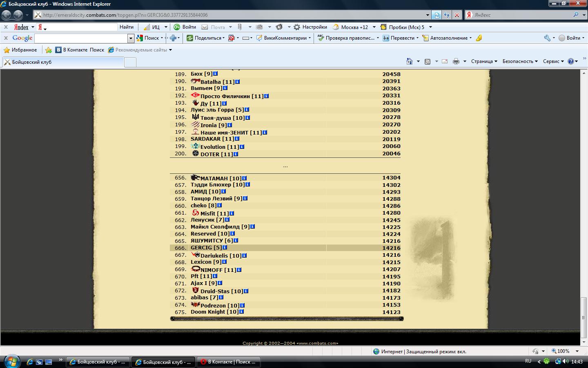Click the address bar URL field

pos(233,15)
